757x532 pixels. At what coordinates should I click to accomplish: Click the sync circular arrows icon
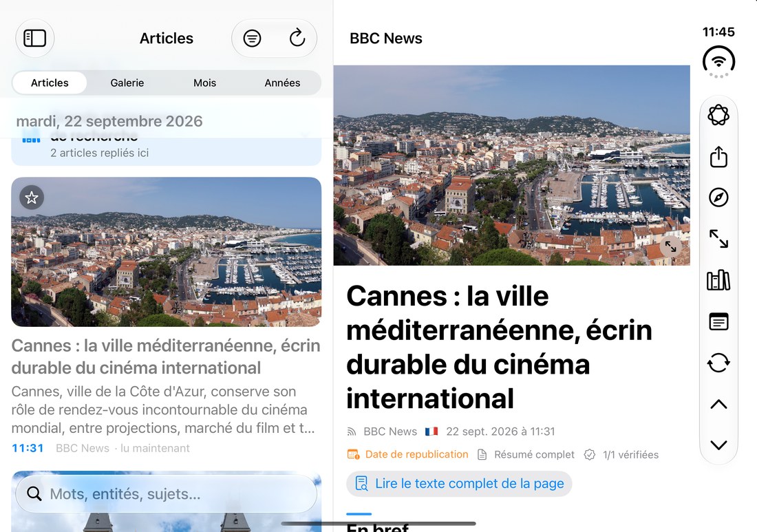point(718,363)
